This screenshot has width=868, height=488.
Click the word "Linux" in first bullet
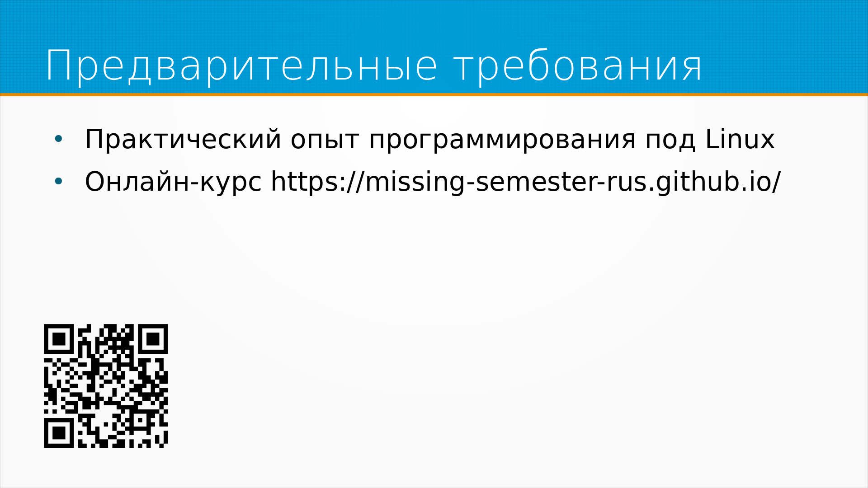click(740, 139)
